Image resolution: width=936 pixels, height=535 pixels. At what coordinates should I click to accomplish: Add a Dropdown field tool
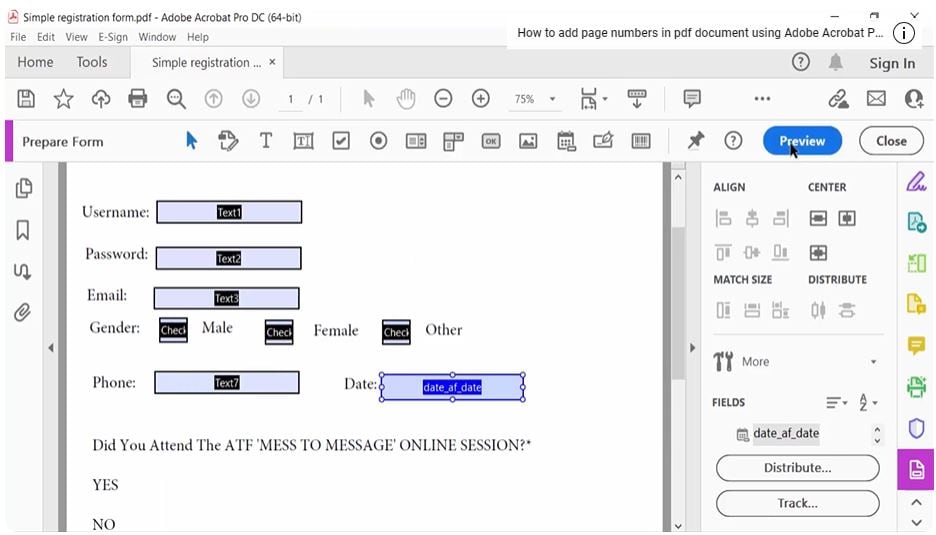(453, 142)
